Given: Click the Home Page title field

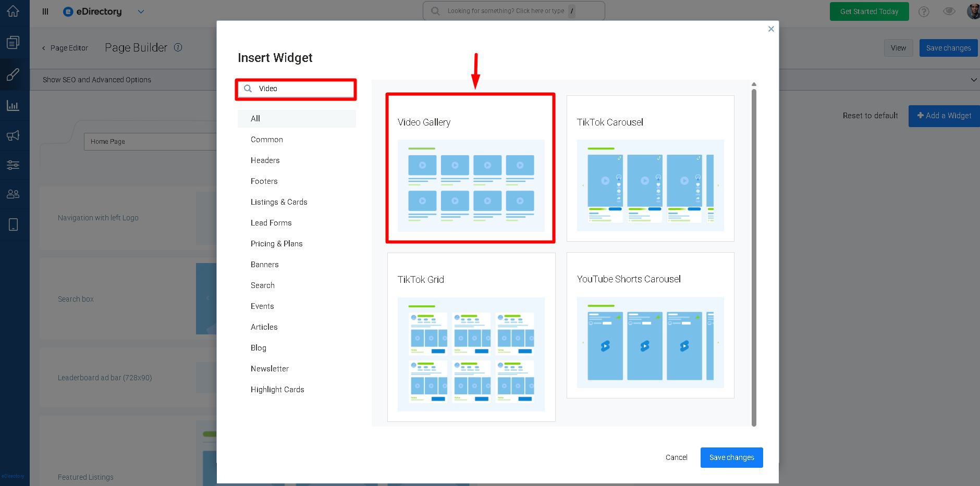Looking at the screenshot, I should (150, 142).
